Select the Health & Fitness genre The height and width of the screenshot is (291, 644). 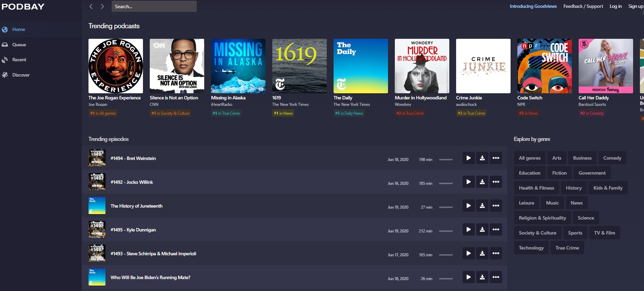[x=536, y=188]
